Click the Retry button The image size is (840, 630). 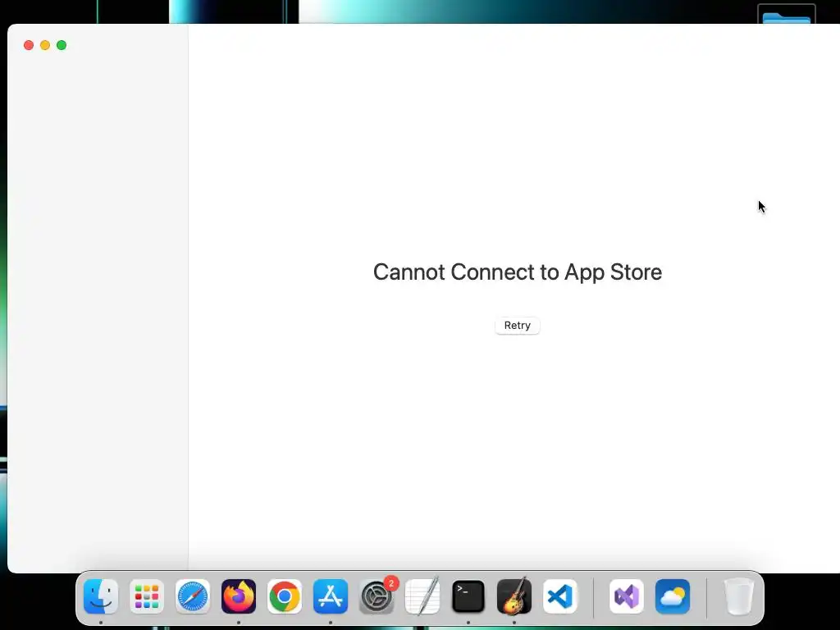(x=517, y=326)
